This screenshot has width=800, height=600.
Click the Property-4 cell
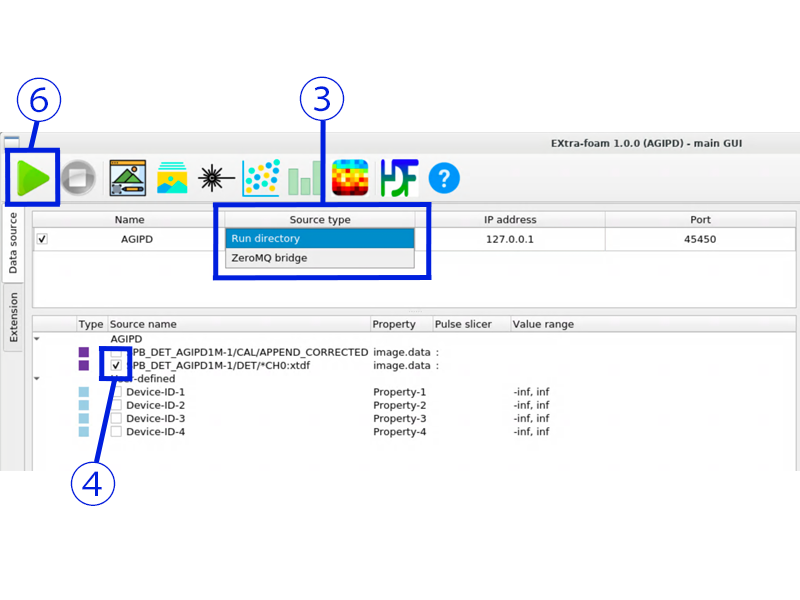coord(399,432)
